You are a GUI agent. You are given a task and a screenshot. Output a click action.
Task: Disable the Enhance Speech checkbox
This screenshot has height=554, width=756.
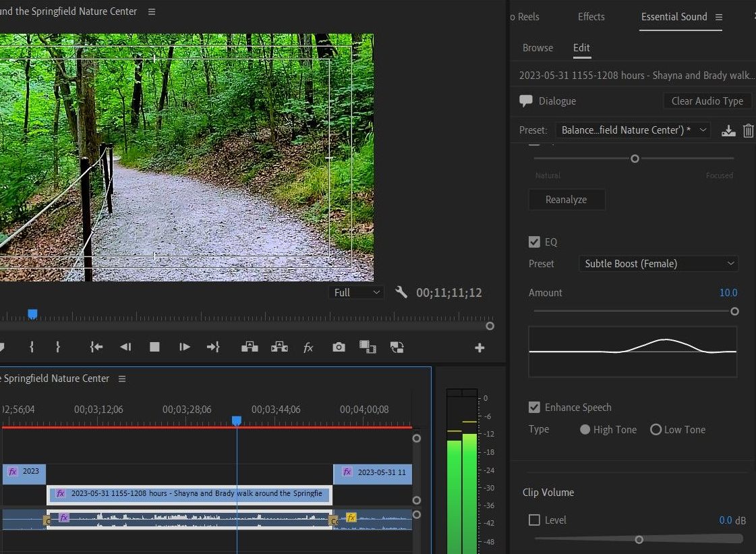point(534,408)
